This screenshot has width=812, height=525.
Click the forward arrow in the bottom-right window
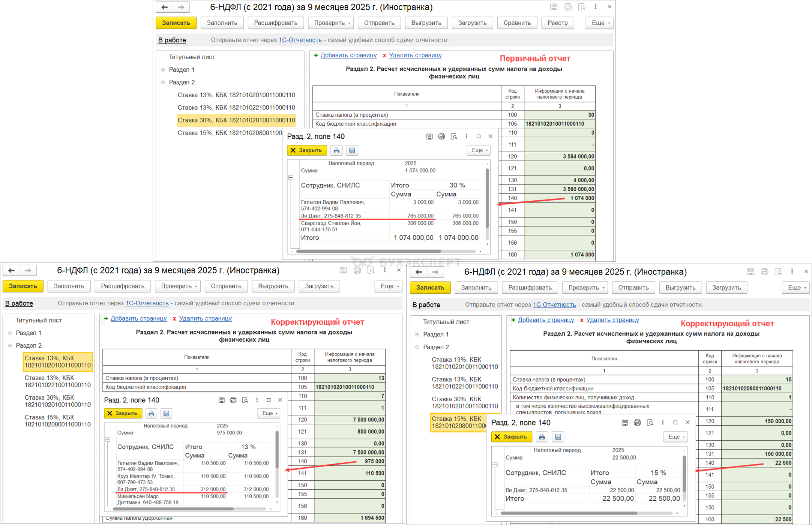pyautogui.click(x=435, y=272)
